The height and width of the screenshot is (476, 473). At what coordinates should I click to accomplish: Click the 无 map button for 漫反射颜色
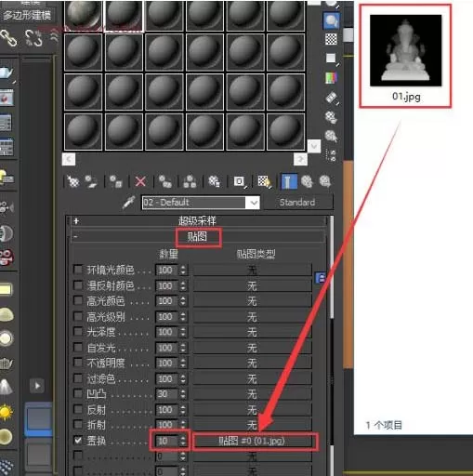point(252,285)
